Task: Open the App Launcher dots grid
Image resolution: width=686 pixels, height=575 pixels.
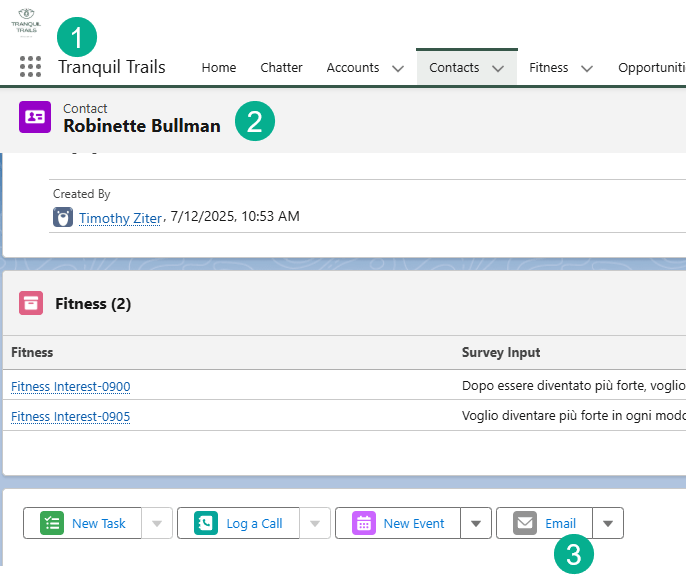Action: point(30,67)
